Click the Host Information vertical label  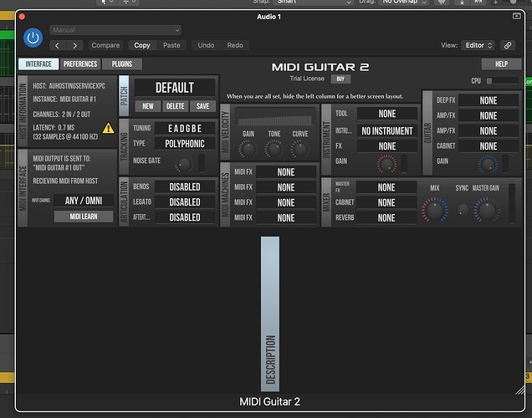pos(23,111)
